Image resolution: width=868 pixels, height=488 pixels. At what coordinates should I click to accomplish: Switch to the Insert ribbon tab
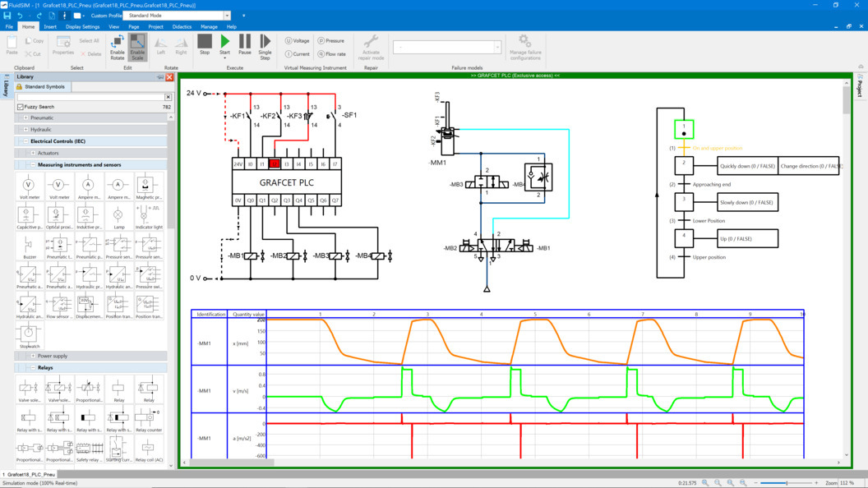50,26
